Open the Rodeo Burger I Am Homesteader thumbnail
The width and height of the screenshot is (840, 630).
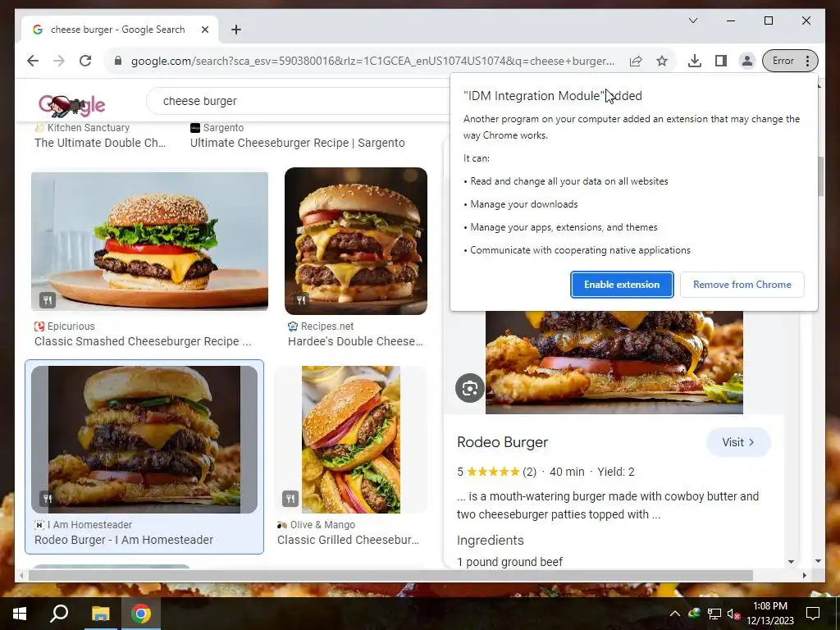[x=144, y=440]
